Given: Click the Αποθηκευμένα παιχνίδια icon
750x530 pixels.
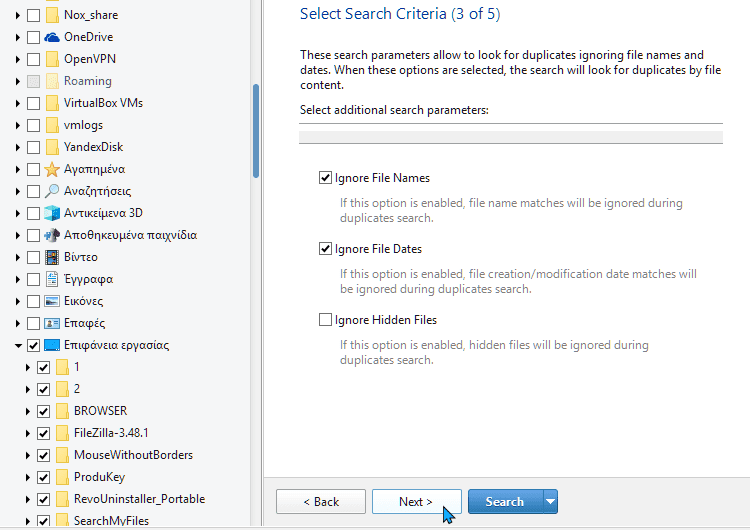Looking at the screenshot, I should point(52,235).
